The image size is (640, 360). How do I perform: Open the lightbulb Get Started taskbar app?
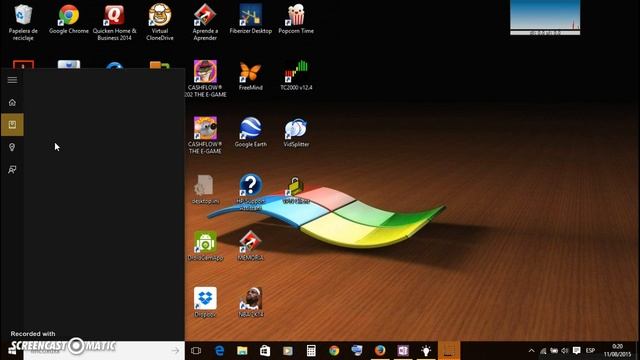tap(426, 351)
